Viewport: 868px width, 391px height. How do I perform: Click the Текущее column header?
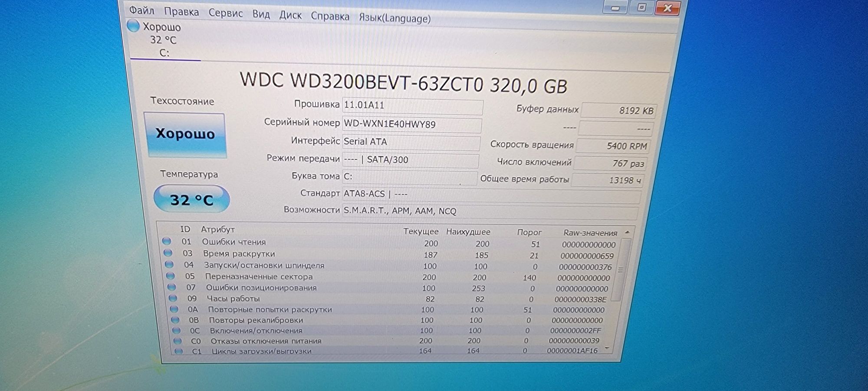pyautogui.click(x=421, y=232)
